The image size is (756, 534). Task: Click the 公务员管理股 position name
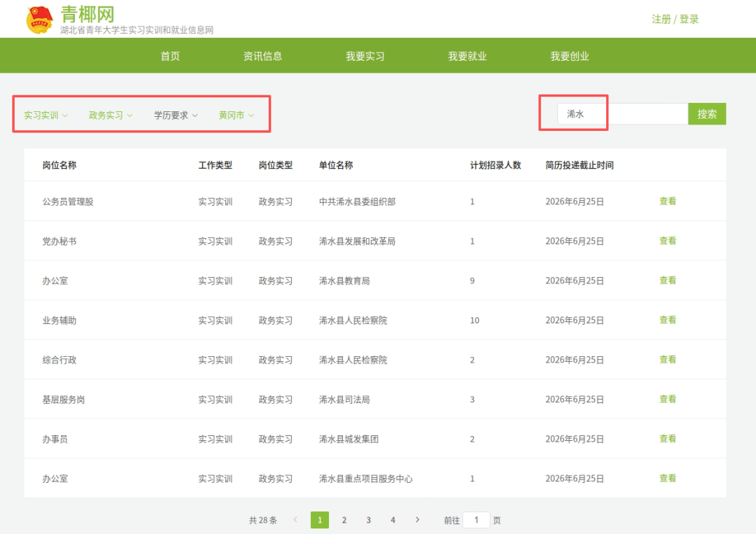68,202
